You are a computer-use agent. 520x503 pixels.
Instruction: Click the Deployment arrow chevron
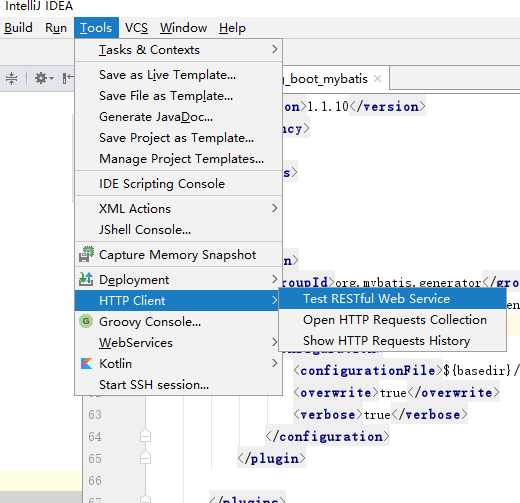[274, 279]
